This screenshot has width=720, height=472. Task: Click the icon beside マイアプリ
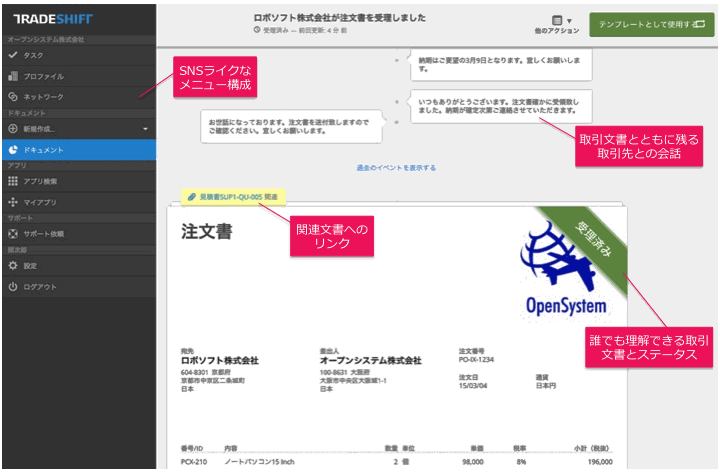(x=13, y=202)
